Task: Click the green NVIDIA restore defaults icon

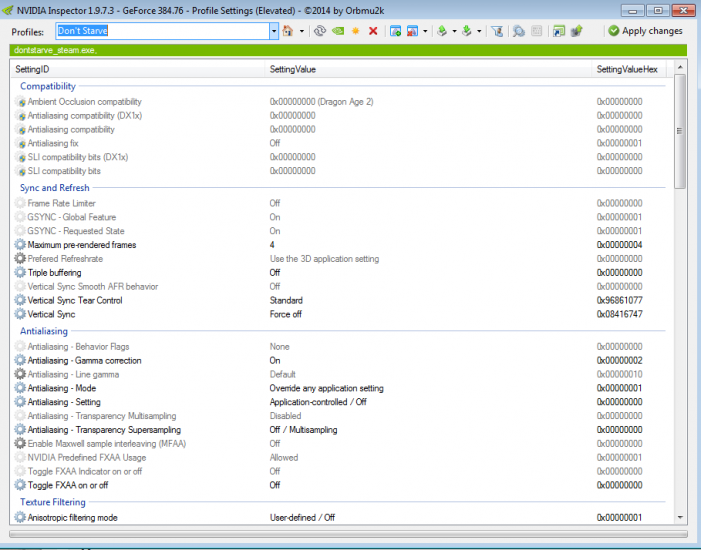Action: pos(338,31)
